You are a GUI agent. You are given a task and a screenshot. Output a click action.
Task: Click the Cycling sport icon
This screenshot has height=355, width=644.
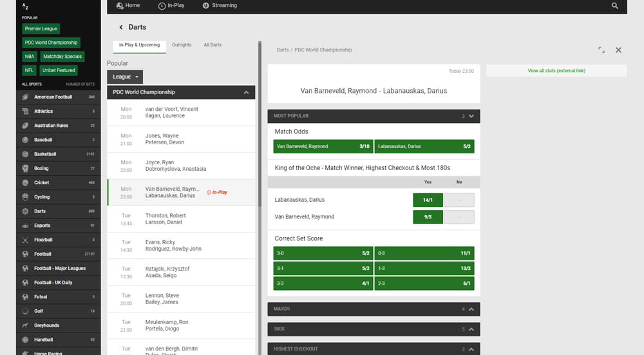[26, 197]
